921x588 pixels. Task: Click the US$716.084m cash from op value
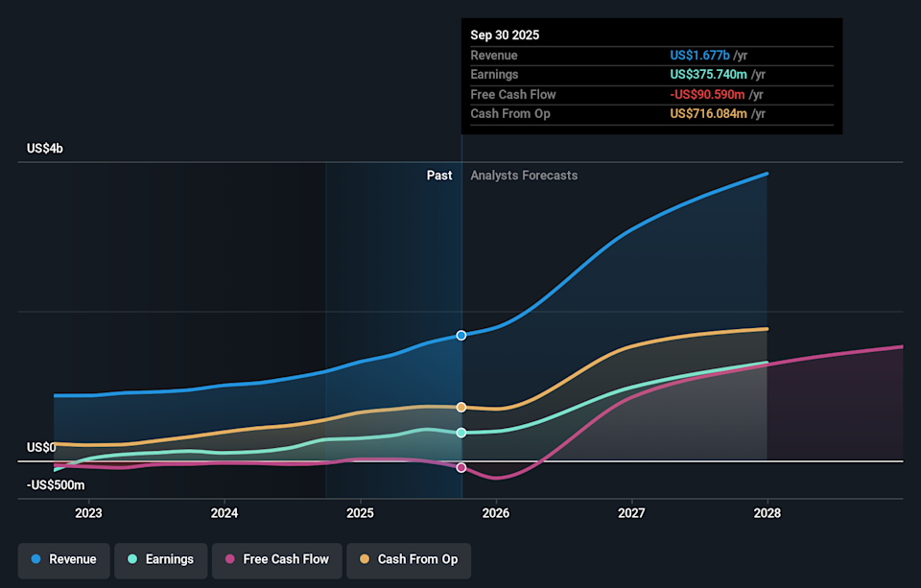click(708, 114)
